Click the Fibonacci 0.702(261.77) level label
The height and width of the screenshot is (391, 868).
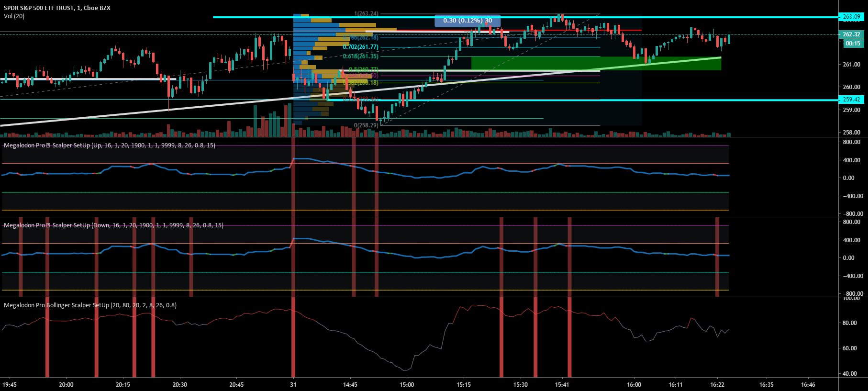tap(360, 47)
